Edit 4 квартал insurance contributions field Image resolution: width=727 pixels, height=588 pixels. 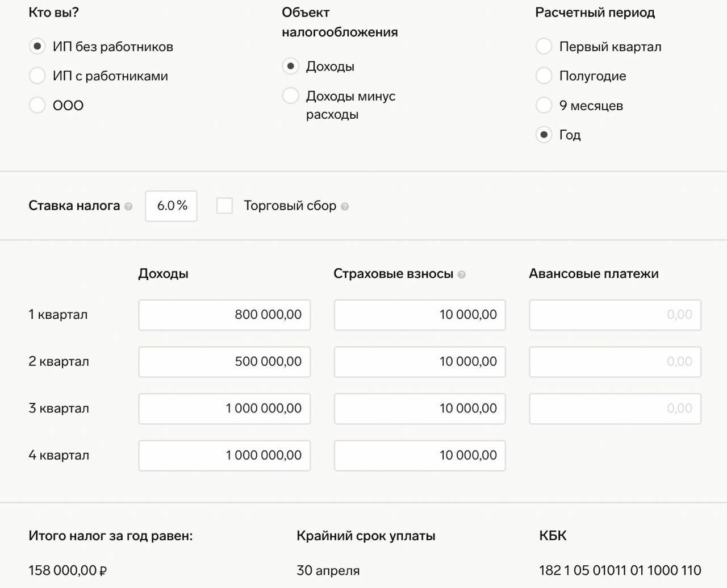pos(420,456)
